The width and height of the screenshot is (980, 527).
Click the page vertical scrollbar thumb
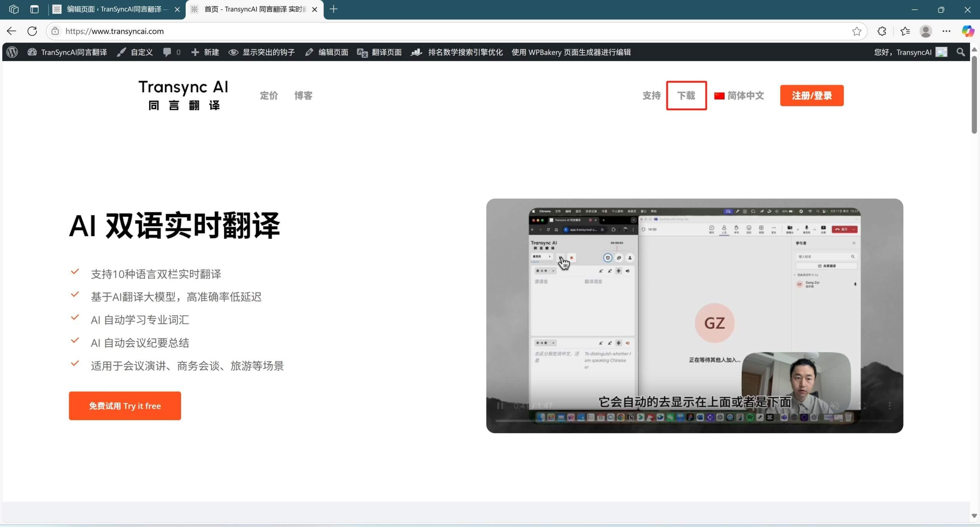point(974,95)
